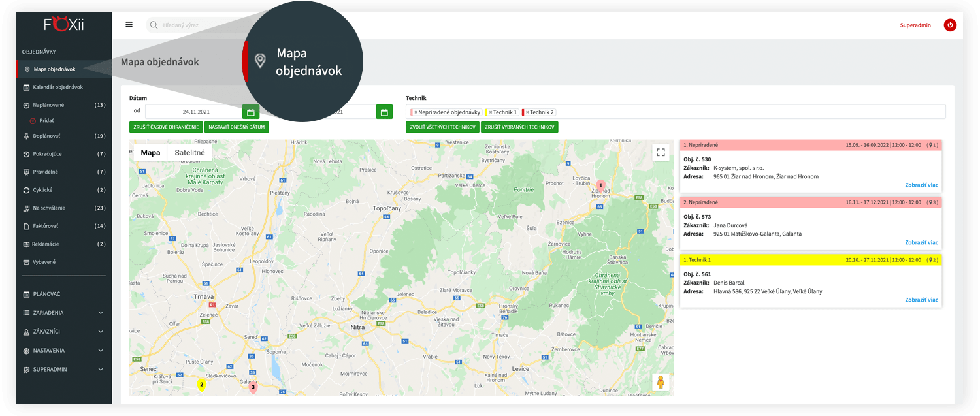The image size is (980, 416).
Task: Open Mapa objednávok in the sidebar
Action: click(x=63, y=69)
